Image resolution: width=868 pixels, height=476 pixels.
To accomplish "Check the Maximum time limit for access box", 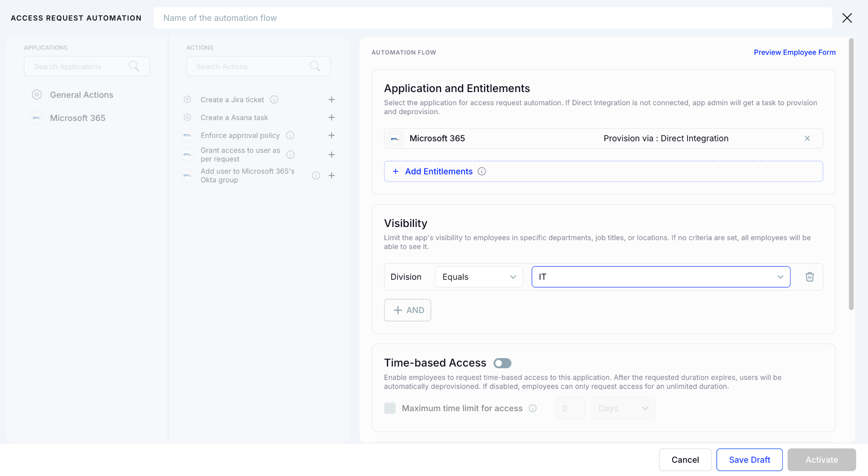I will [390, 408].
